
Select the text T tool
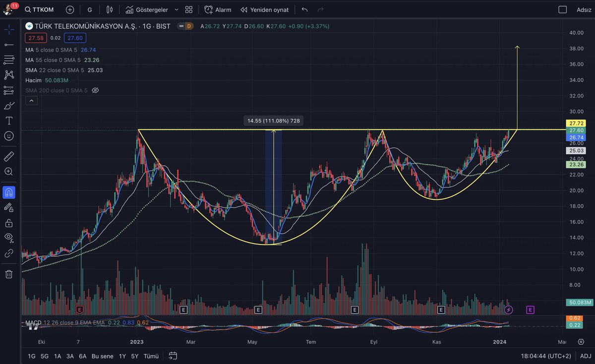[9, 121]
